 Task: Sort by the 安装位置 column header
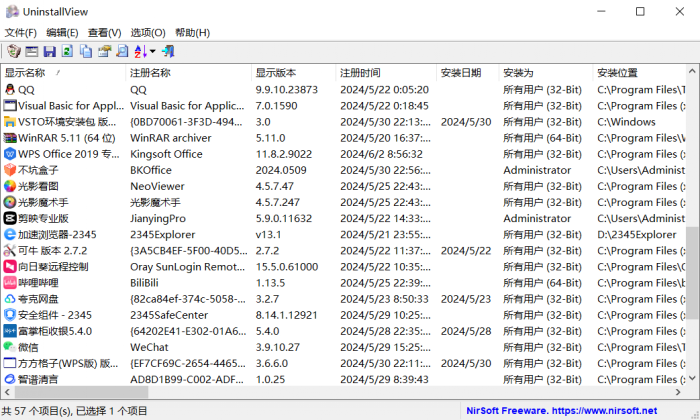[639, 73]
